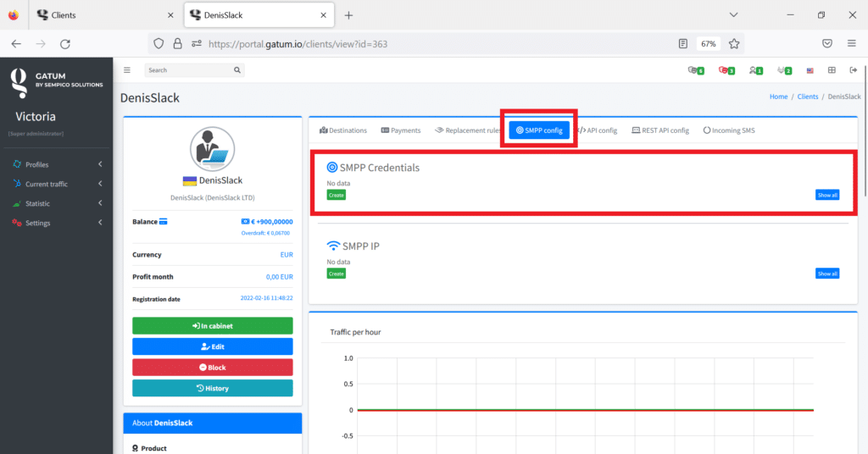Switch to the Clients browser tab
This screenshot has height=454, width=868.
[x=103, y=15]
